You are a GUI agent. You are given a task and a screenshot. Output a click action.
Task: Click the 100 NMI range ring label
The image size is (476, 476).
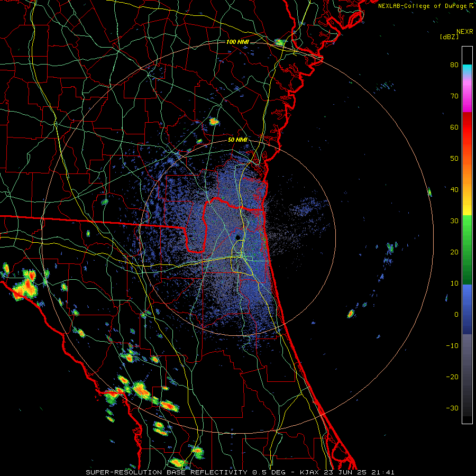coord(237,42)
